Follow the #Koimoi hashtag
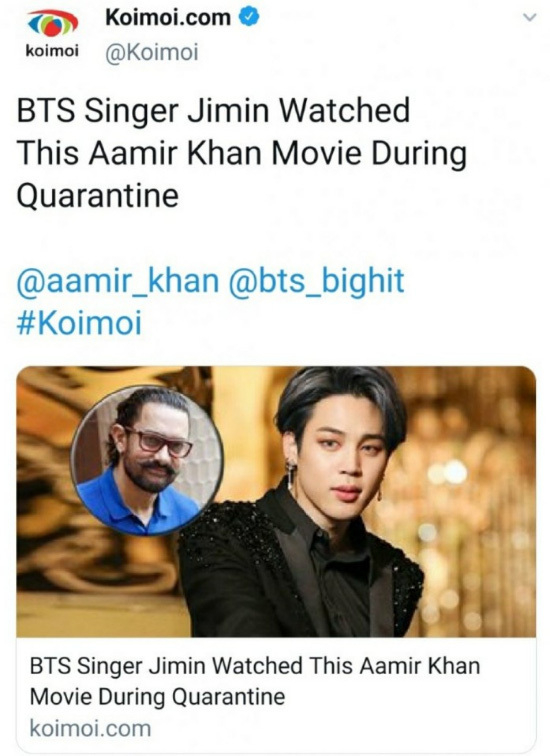This screenshot has width=550, height=756. 80,323
